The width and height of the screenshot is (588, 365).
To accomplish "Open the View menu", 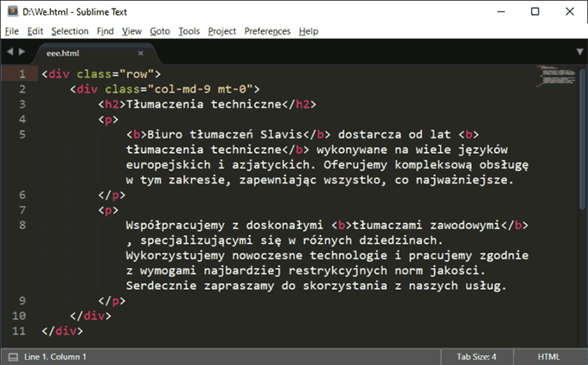I will (x=131, y=31).
